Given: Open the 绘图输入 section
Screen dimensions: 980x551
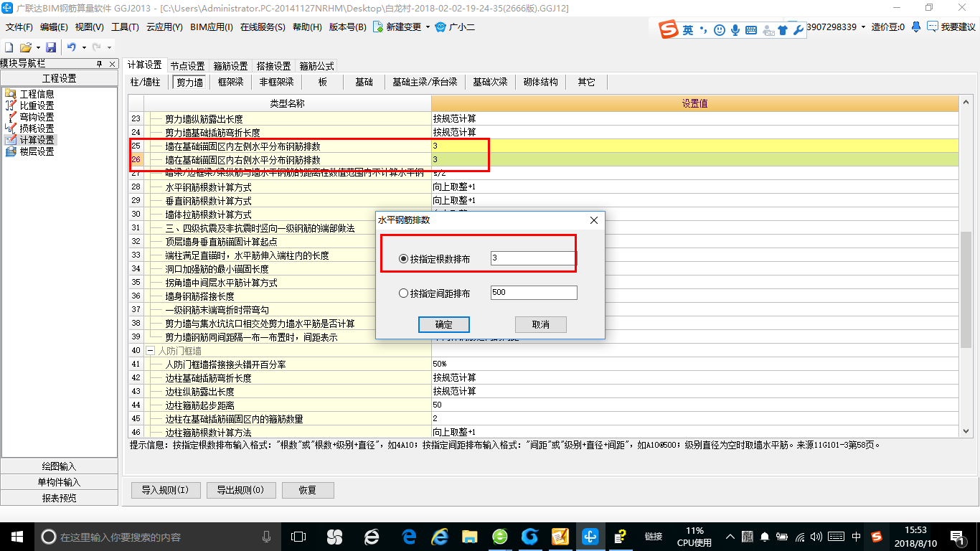Looking at the screenshot, I should [x=59, y=467].
